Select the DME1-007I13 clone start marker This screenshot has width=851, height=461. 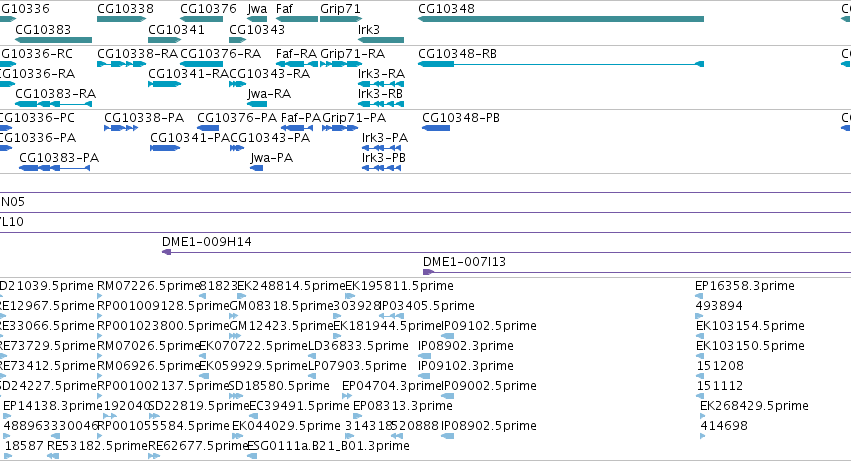pyautogui.click(x=428, y=272)
